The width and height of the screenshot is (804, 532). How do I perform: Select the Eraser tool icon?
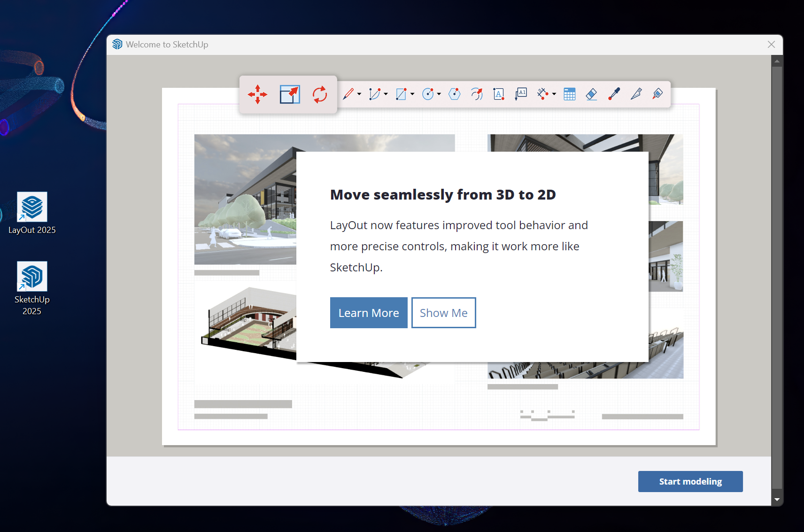click(592, 94)
